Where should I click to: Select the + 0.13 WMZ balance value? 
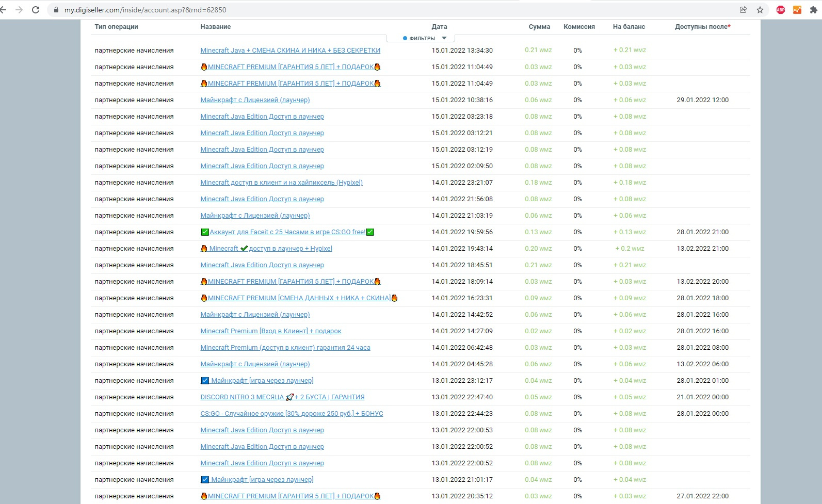pos(630,232)
